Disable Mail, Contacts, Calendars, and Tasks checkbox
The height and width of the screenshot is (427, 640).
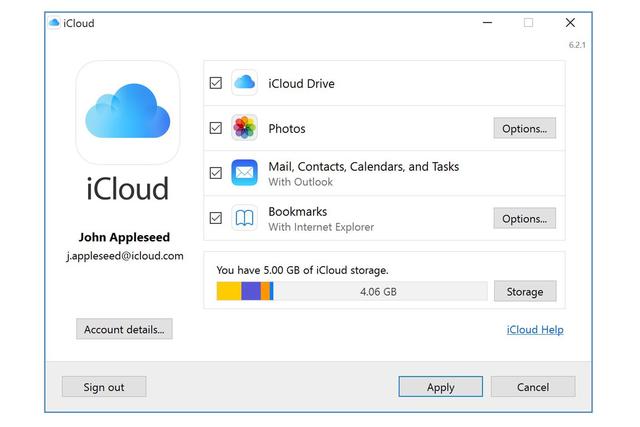point(216,173)
